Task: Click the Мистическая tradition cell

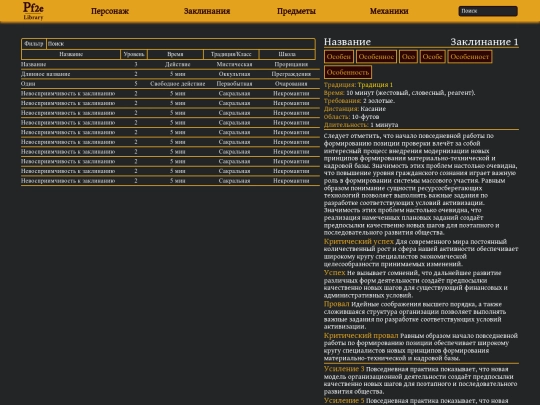Action: point(235,64)
